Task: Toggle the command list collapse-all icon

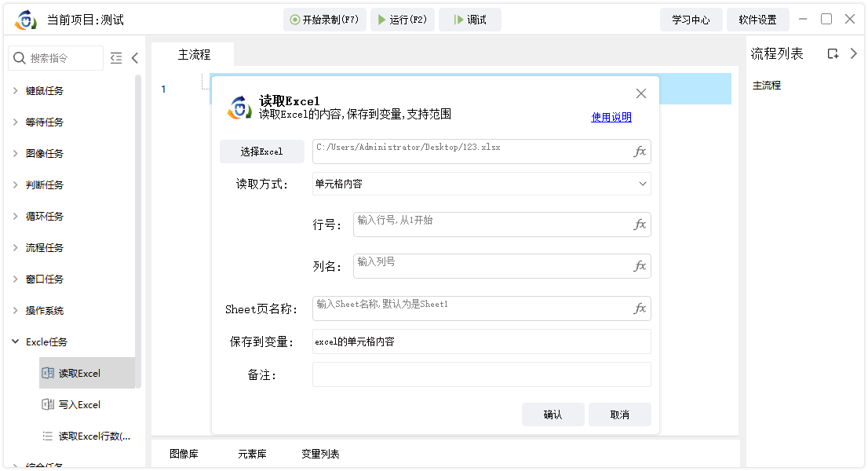Action: [x=116, y=58]
